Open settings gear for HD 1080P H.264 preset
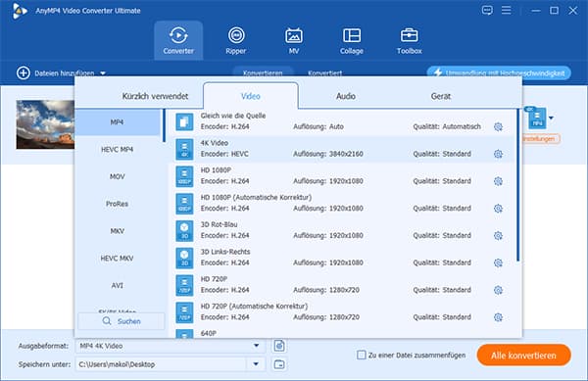 click(498, 181)
